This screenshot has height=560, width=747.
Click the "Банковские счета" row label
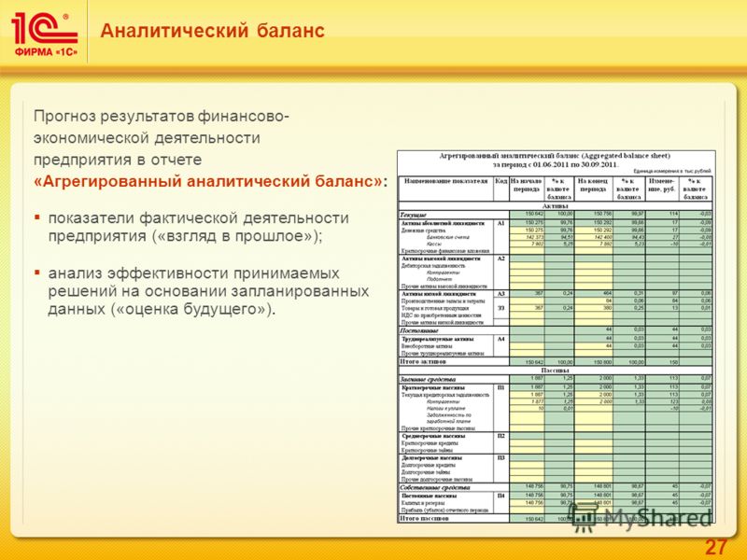click(448, 237)
